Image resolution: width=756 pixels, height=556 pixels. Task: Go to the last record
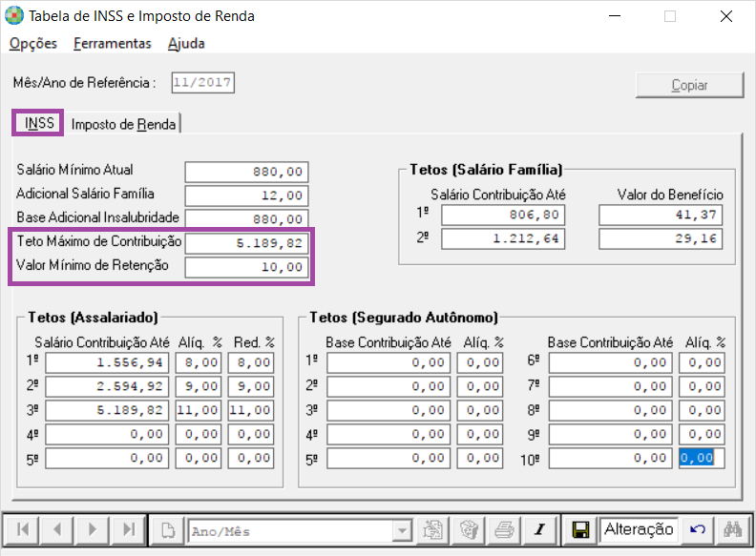pyautogui.click(x=128, y=530)
